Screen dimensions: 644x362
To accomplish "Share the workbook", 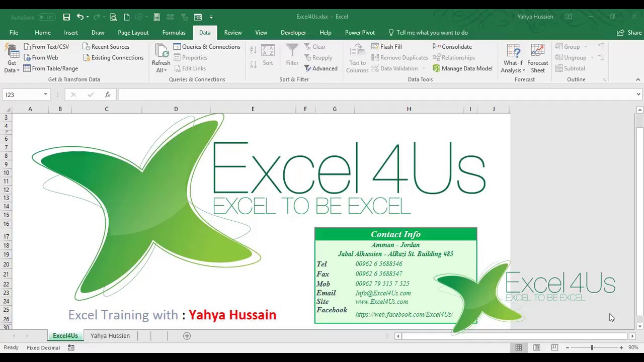I will pos(629,33).
